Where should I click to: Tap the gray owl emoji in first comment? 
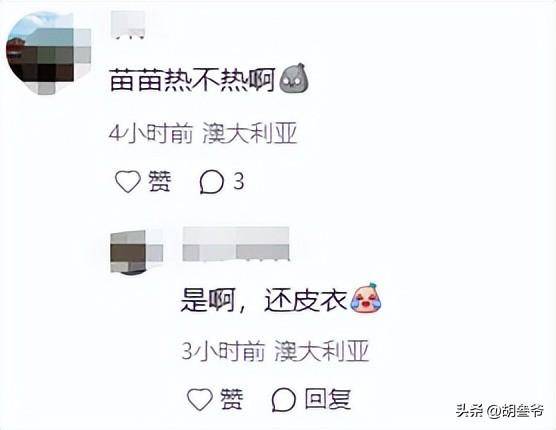tap(294, 79)
